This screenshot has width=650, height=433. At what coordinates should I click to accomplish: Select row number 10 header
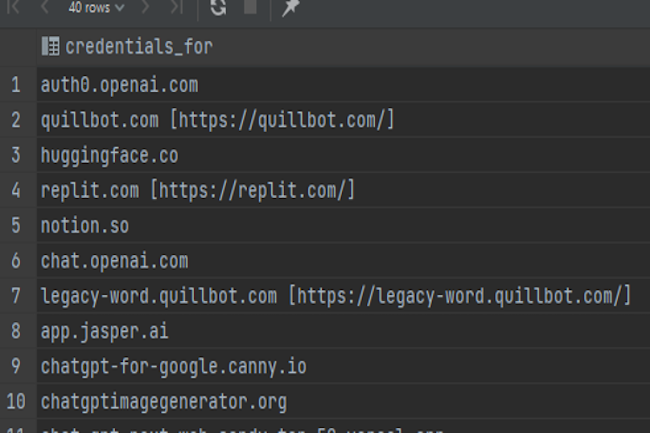[x=16, y=402]
